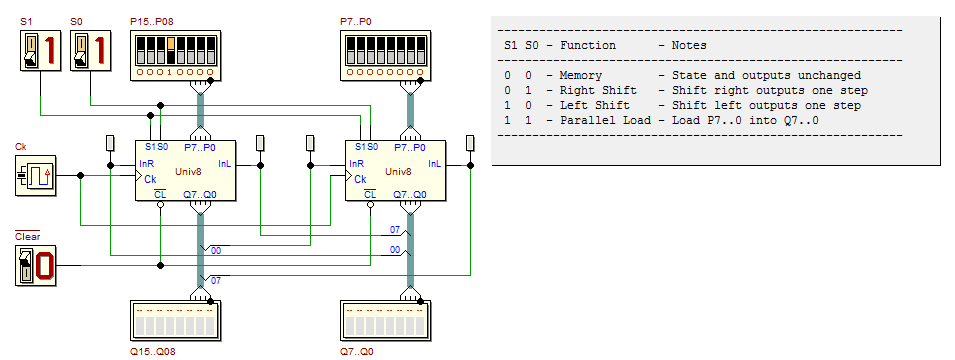
Task: Click 'Load P7..0 into Q7..0' note
Action: tap(745, 121)
